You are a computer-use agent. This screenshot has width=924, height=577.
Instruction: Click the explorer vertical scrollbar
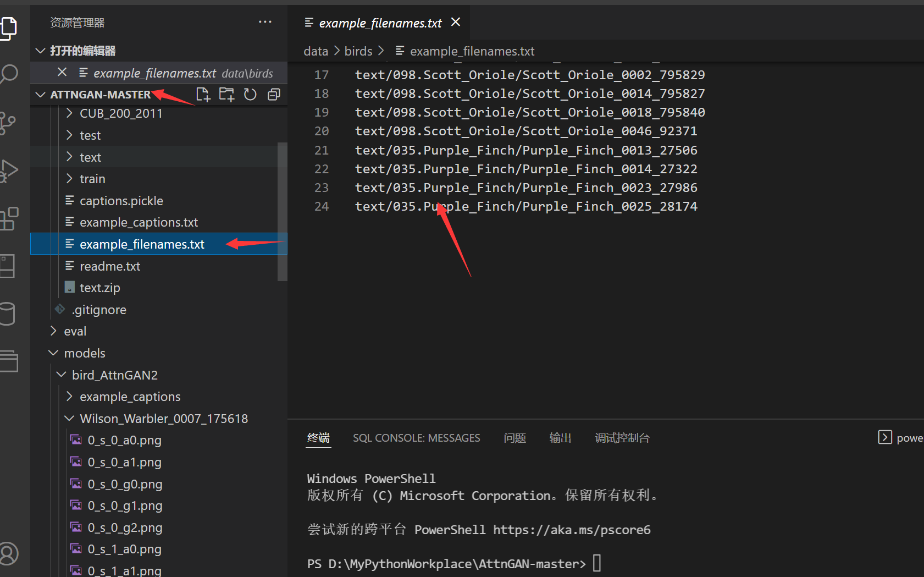pyautogui.click(x=283, y=212)
